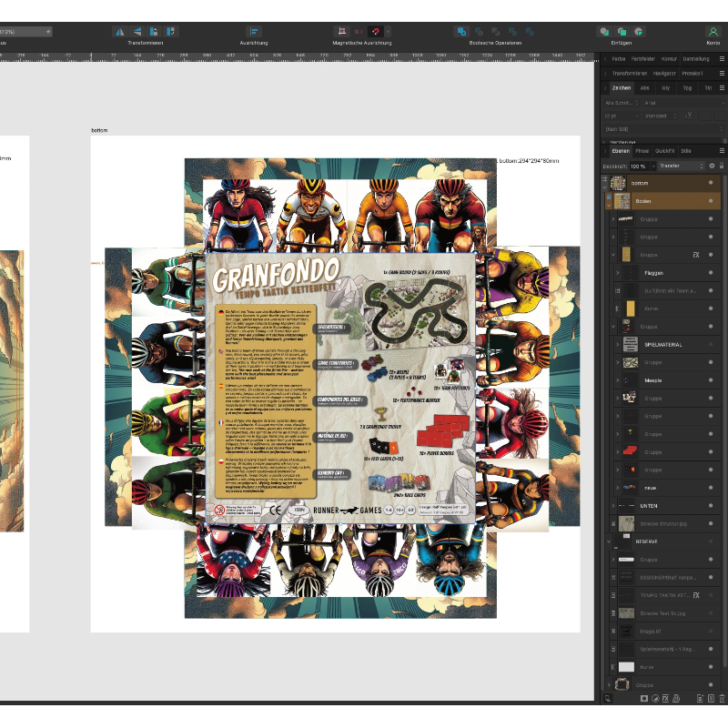Open the Farbfelder tab

(x=643, y=59)
